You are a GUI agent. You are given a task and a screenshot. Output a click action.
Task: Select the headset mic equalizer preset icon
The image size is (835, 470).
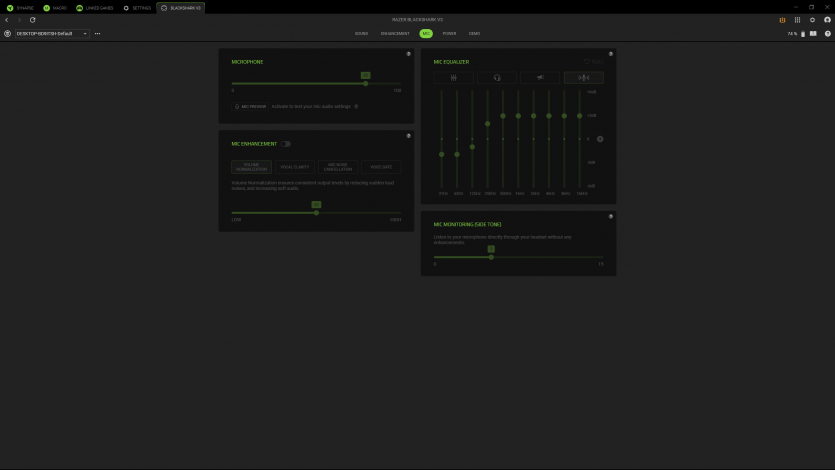point(497,77)
